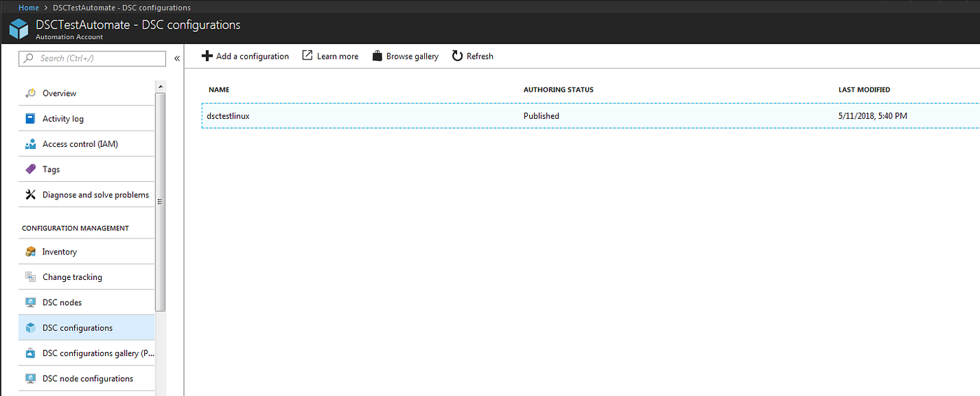Viewport: 980px width, 396px height.
Task: Click DSCTestAutomate breadcrumb entry
Action: (122, 8)
